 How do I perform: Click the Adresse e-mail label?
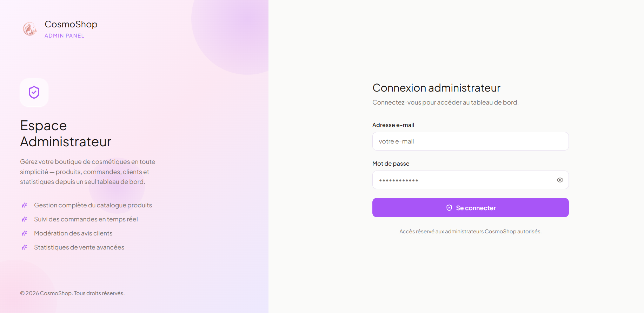click(x=393, y=125)
